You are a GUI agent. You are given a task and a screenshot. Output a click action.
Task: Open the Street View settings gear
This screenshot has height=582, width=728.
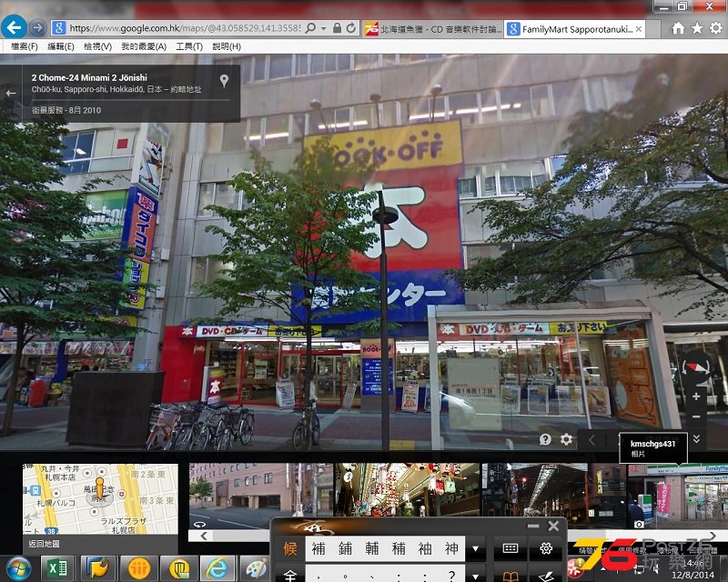coord(566,439)
